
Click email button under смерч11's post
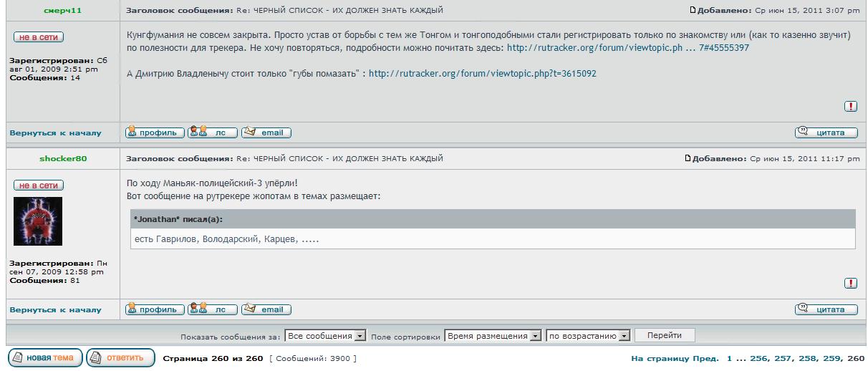[x=266, y=132]
